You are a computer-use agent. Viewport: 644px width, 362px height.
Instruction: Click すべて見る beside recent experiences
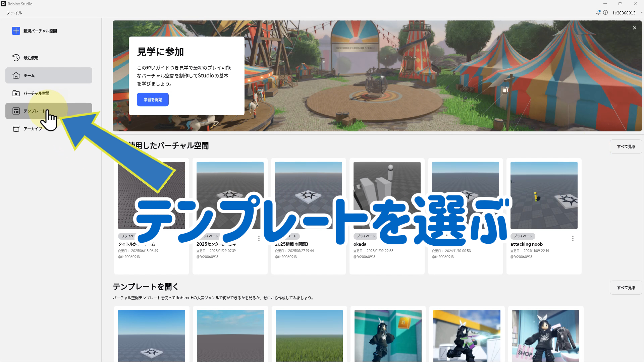(x=626, y=146)
